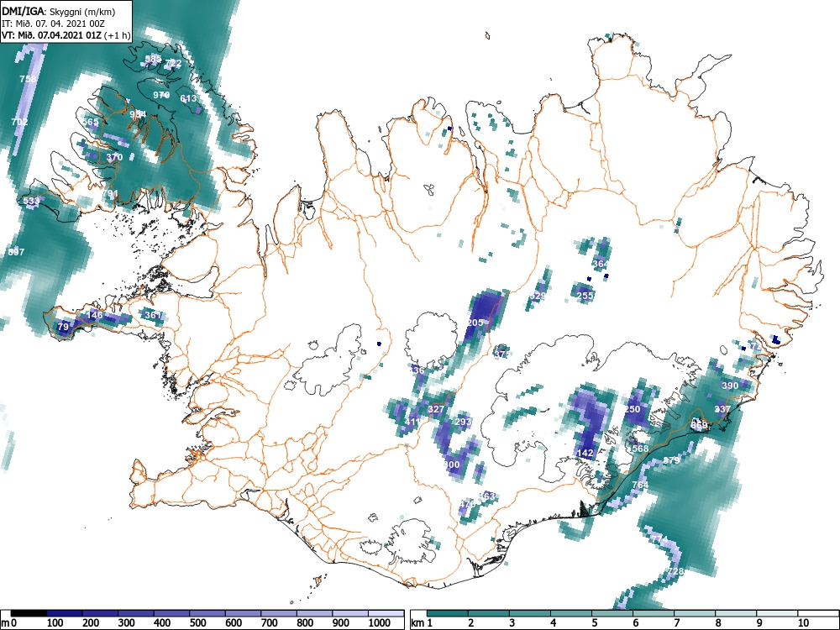Image resolution: width=840 pixels, height=630 pixels.
Task: Click the VT valid time line 01Z
Action: 66,35
